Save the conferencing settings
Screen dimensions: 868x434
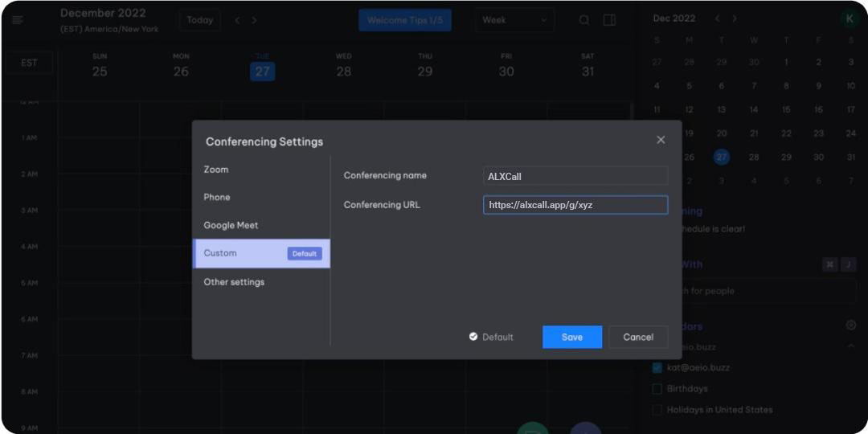[x=571, y=337]
